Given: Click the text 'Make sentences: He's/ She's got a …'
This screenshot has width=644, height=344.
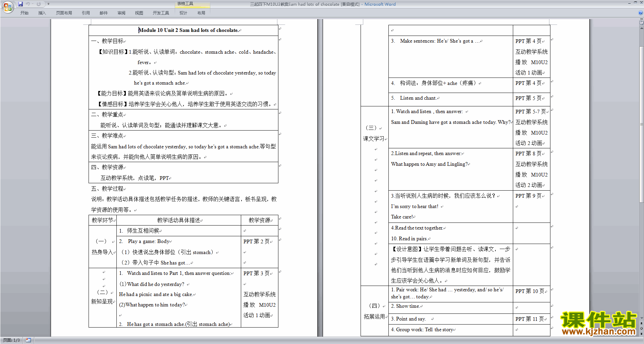Looking at the screenshot, I should (440, 41).
